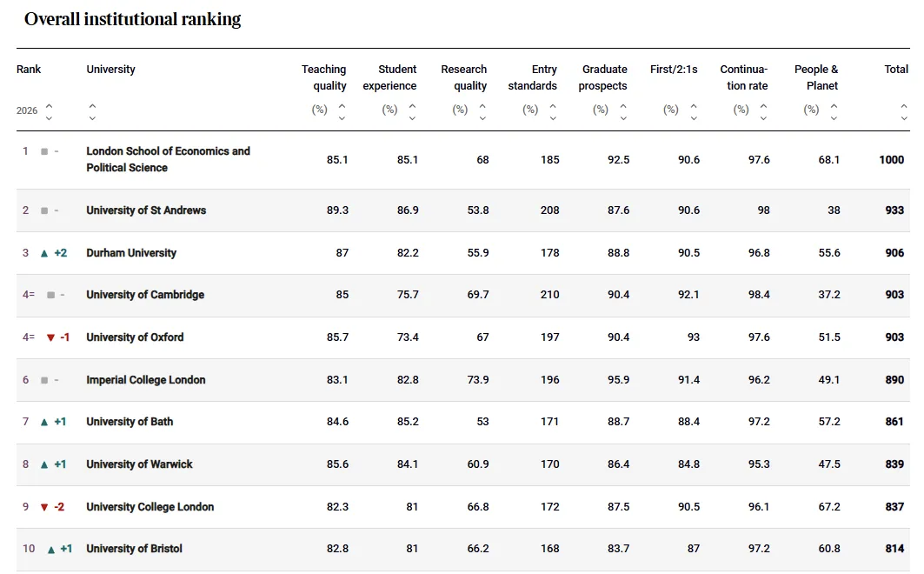This screenshot has height=574, width=924.
Task: Sort by Student experience arrows
Action: (x=412, y=111)
